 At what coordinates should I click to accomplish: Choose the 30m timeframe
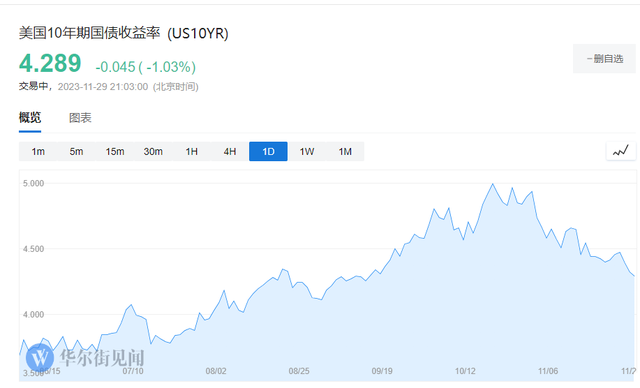point(153,151)
